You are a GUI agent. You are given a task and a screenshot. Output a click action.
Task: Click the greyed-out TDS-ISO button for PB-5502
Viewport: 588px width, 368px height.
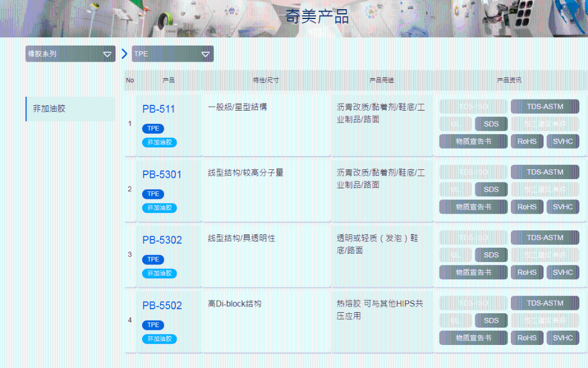point(474,303)
